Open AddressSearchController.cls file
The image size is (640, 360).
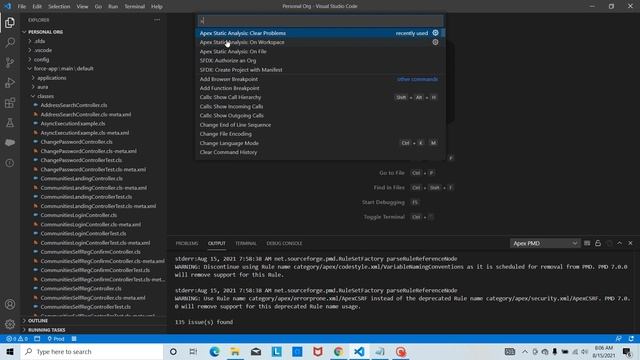74,105
